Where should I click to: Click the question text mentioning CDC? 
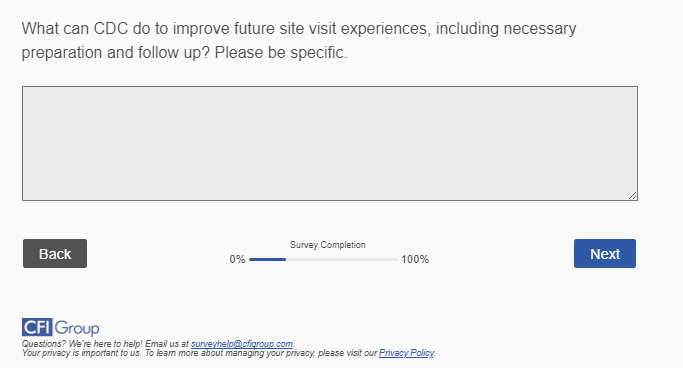[299, 41]
